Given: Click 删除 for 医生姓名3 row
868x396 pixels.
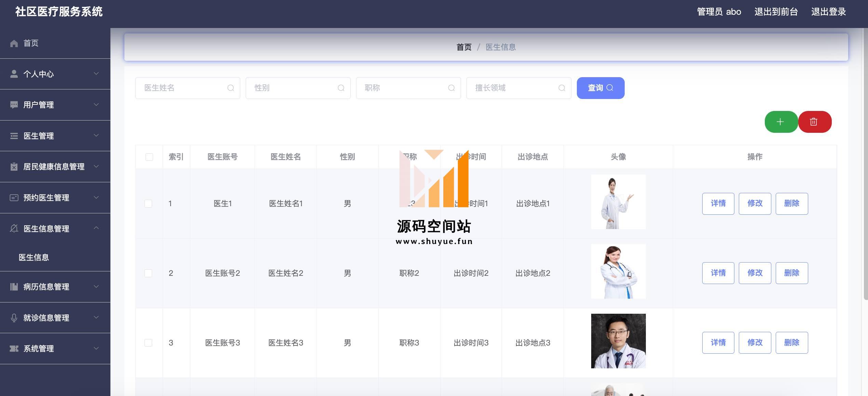Looking at the screenshot, I should pos(792,343).
